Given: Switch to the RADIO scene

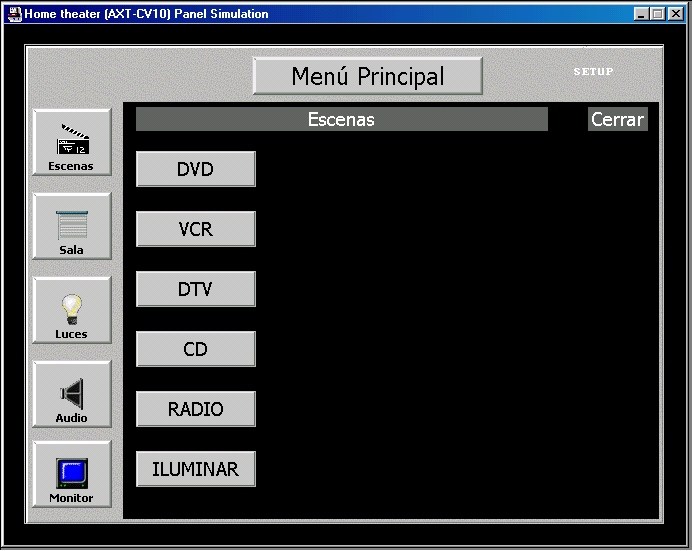Looking at the screenshot, I should pyautogui.click(x=196, y=409).
